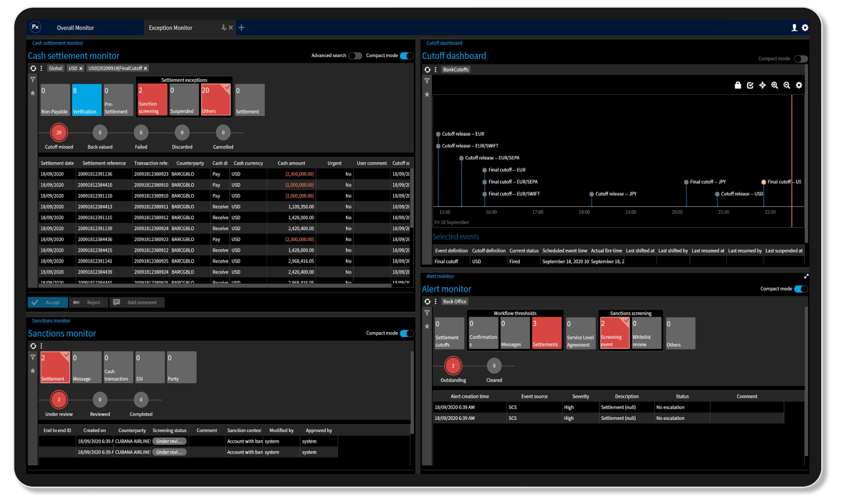Expand the Alert monitor panel

pos(806,276)
